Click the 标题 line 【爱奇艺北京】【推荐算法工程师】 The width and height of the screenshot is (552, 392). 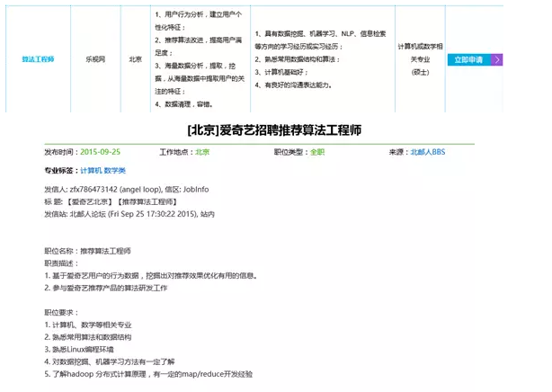tap(111, 201)
